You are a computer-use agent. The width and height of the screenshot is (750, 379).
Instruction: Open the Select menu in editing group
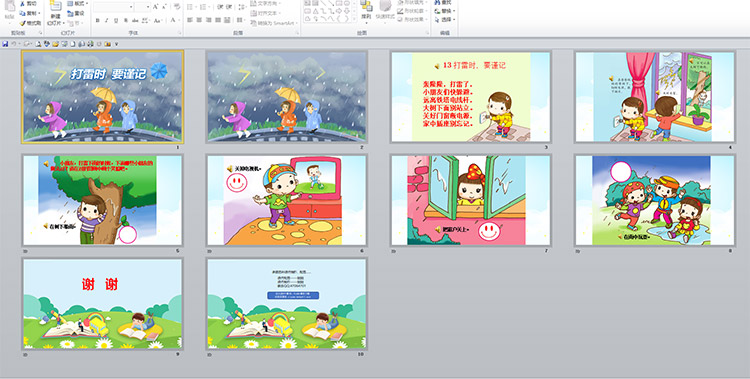445,20
